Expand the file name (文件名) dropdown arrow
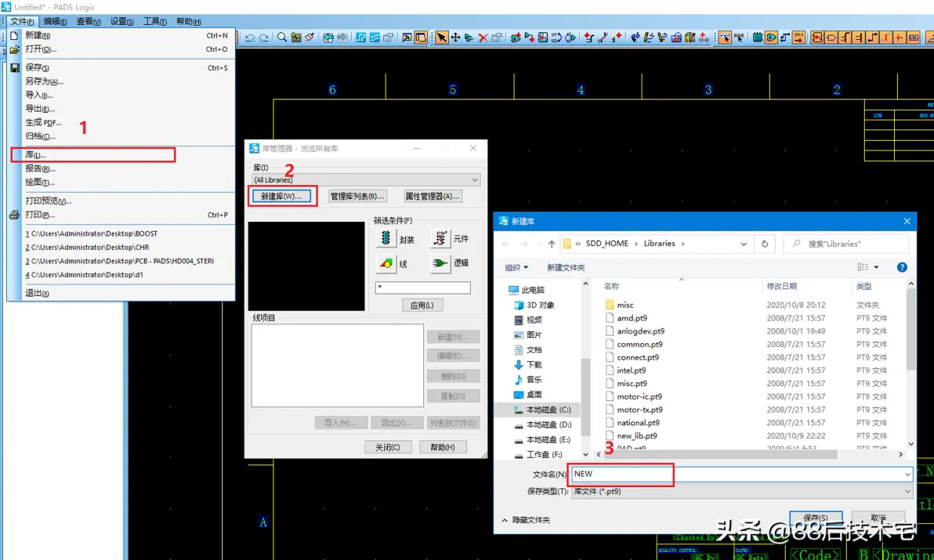This screenshot has height=560, width=934. [907, 475]
